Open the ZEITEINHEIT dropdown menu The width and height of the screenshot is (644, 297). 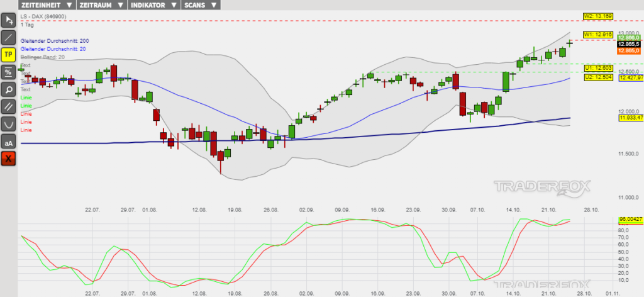(47, 5)
